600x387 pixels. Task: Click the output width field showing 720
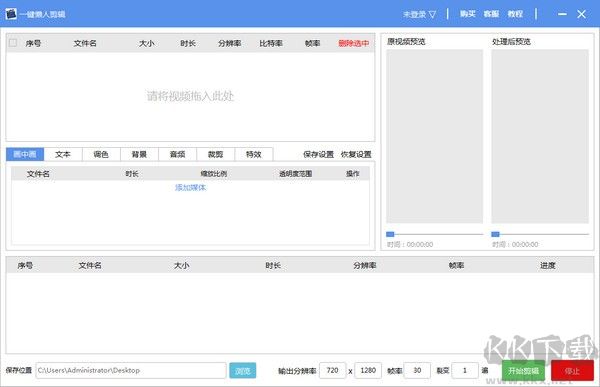(333, 371)
